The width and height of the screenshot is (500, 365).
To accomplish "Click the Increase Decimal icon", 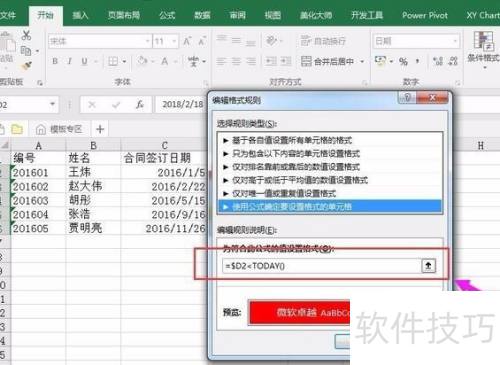I will click(438, 61).
